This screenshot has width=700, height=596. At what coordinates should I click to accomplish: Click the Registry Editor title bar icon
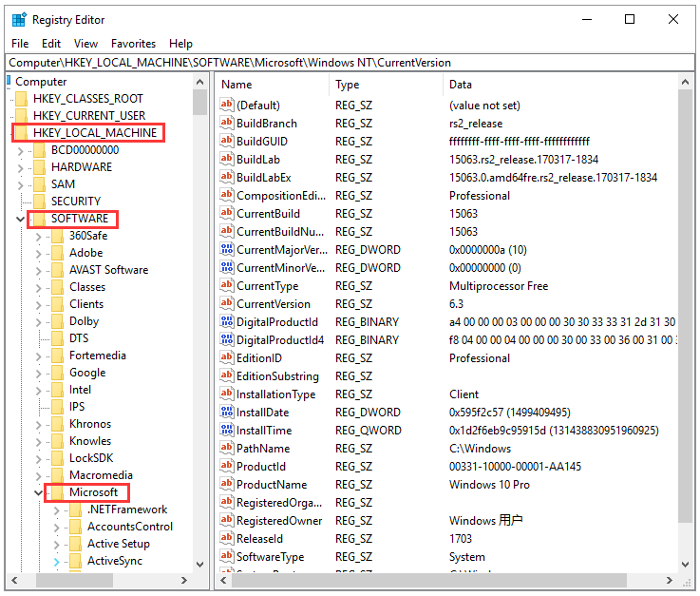pyautogui.click(x=19, y=20)
